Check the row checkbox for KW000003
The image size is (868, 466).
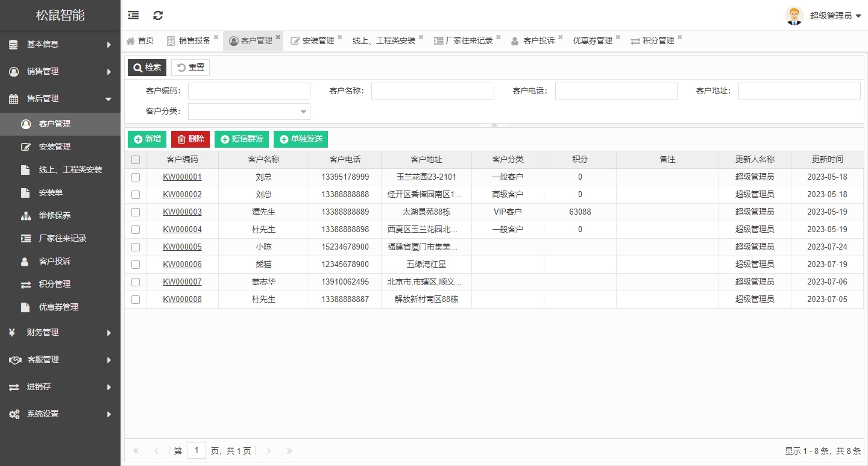136,212
